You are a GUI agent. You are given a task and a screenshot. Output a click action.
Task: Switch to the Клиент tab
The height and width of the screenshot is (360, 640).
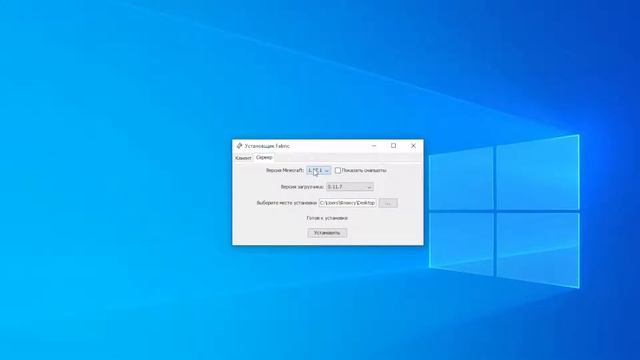(243, 158)
